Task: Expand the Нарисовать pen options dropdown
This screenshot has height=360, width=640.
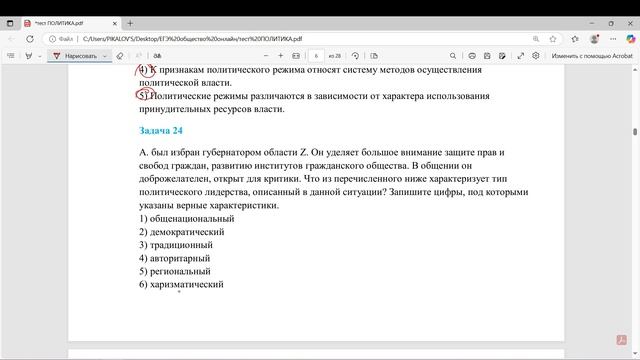Action: click(x=105, y=56)
